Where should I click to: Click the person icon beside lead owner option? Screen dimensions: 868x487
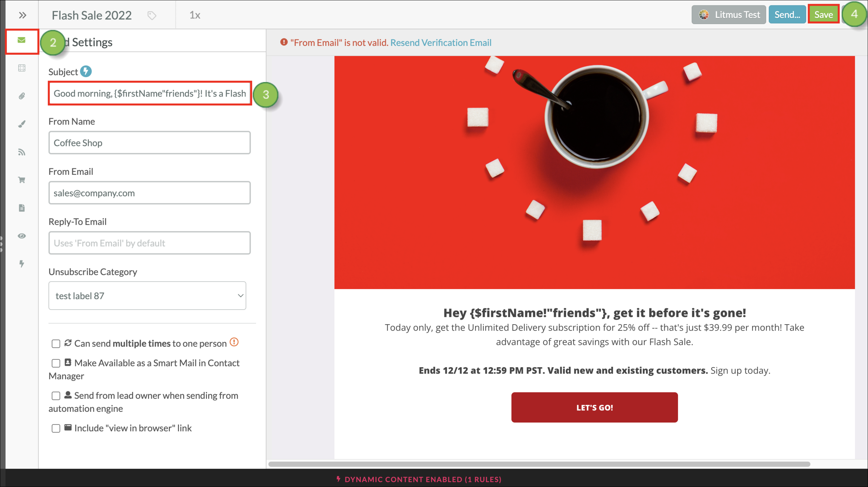(68, 395)
